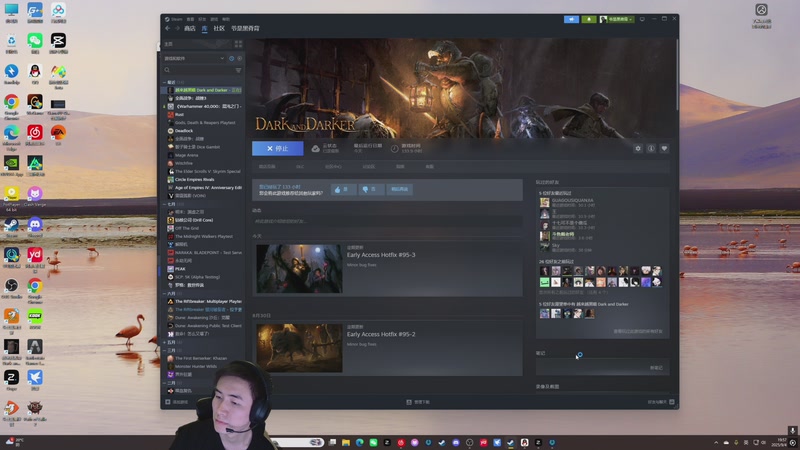Image resolution: width=800 pixels, height=450 pixels.
Task: Open EA app icon on desktop
Action: [x=58, y=133]
